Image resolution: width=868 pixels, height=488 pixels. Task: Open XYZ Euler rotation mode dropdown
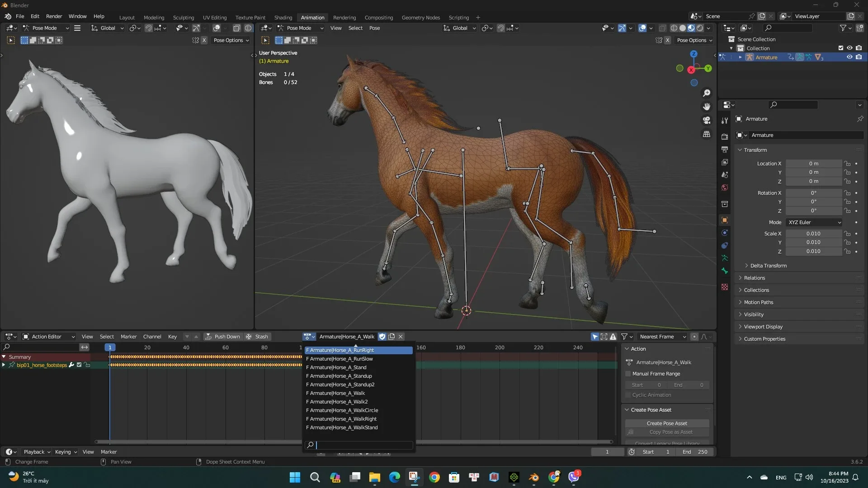click(814, 222)
